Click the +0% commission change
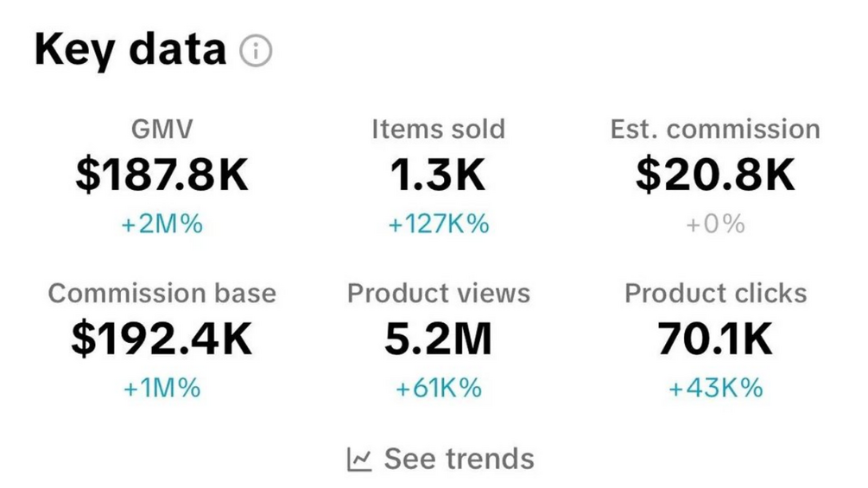Screen dimensions: 868x488 (x=715, y=225)
